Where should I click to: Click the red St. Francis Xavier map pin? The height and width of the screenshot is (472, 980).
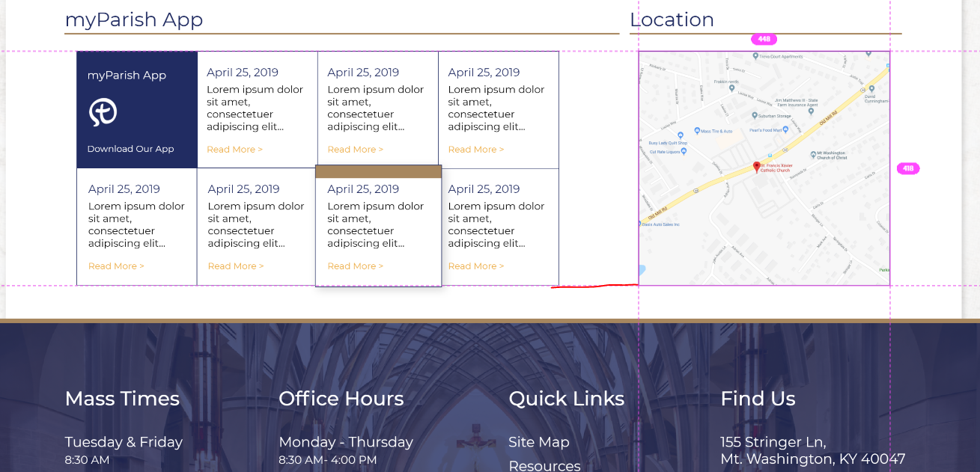tap(756, 167)
